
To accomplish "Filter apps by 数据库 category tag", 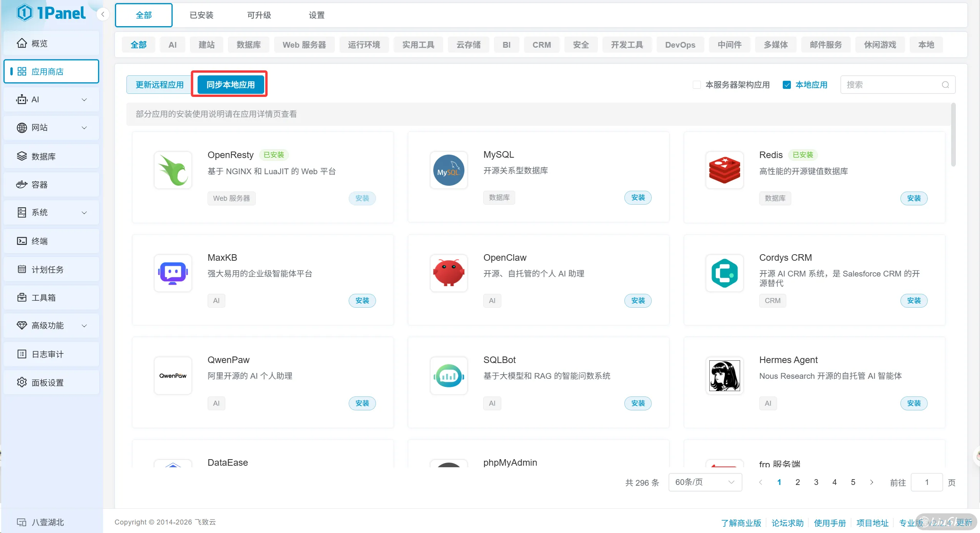I will (x=249, y=45).
